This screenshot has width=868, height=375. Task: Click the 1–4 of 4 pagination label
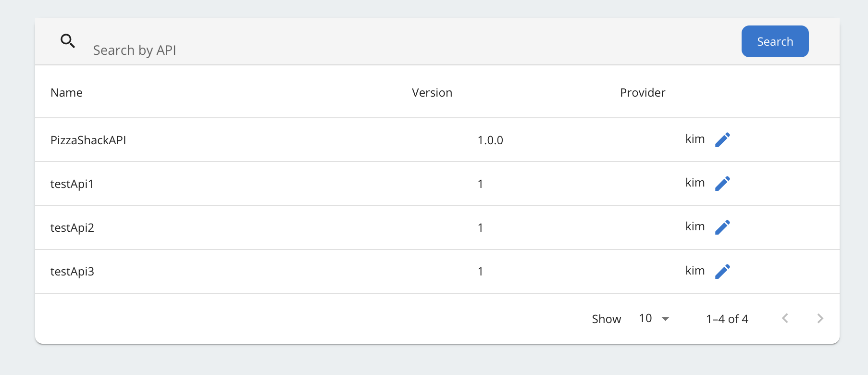[727, 319]
